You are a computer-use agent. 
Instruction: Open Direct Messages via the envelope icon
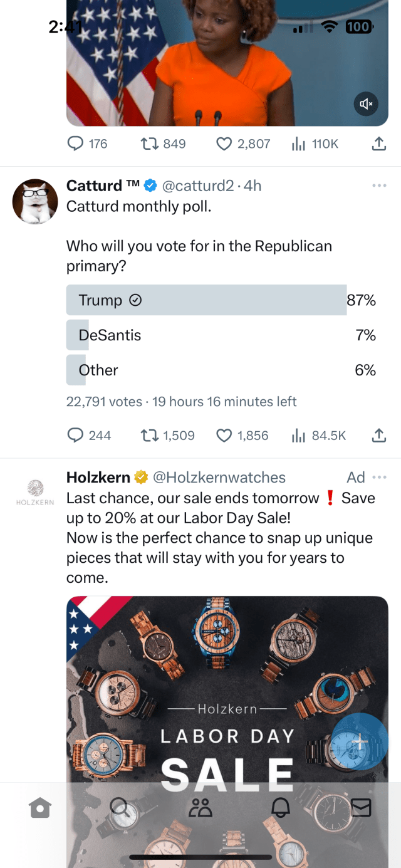click(x=361, y=808)
